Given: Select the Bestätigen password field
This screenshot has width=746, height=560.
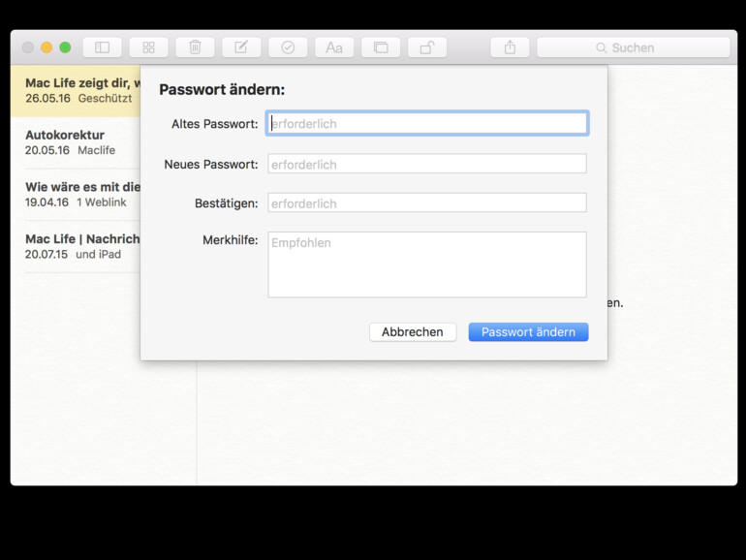Looking at the screenshot, I should (427, 202).
